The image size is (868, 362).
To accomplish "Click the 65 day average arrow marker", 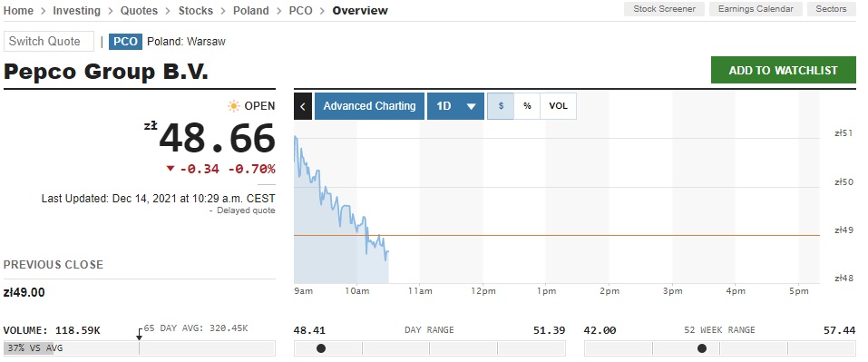I will point(140,334).
